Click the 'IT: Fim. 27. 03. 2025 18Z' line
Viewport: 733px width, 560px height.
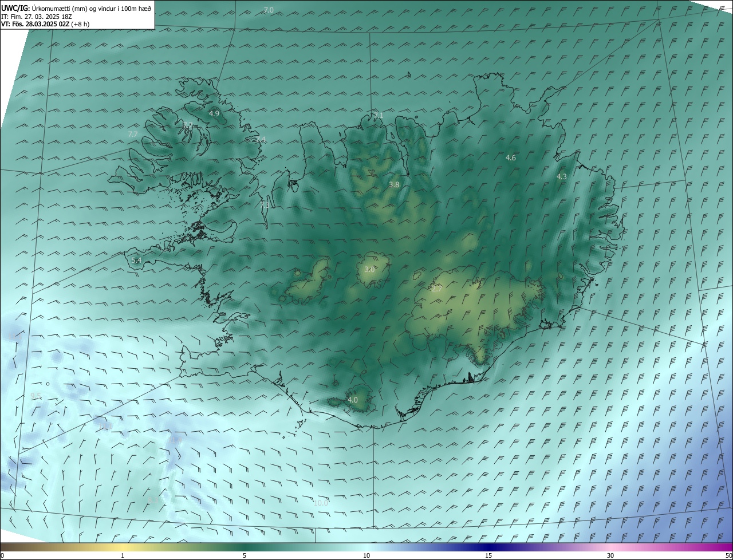36,17
